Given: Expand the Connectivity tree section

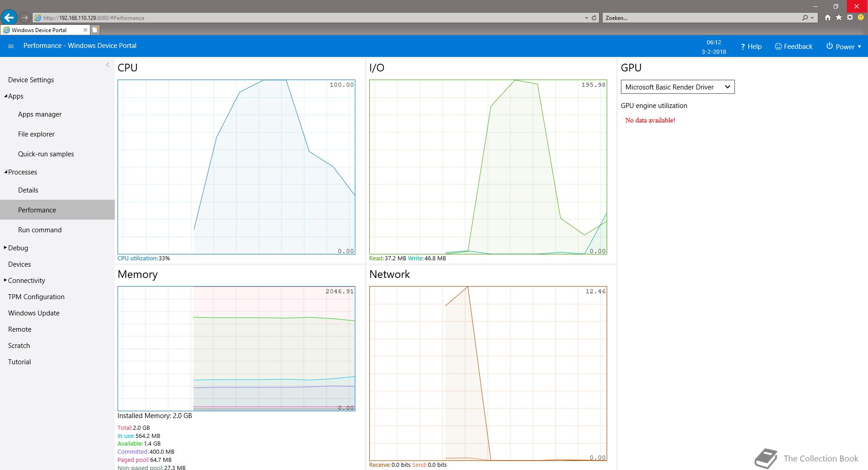Looking at the screenshot, I should pos(5,280).
